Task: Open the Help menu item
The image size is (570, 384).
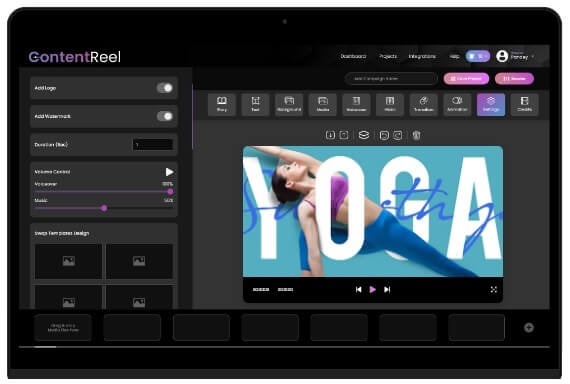Action: 454,56
